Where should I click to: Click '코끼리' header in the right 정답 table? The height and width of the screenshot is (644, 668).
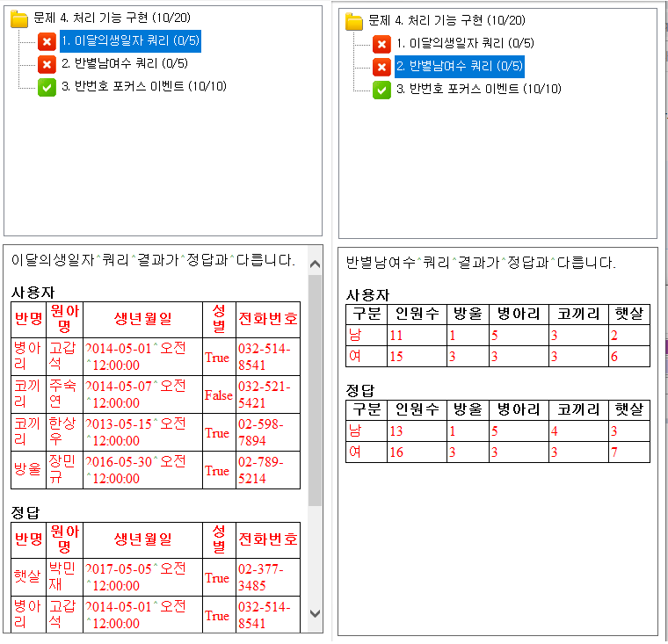577,409
